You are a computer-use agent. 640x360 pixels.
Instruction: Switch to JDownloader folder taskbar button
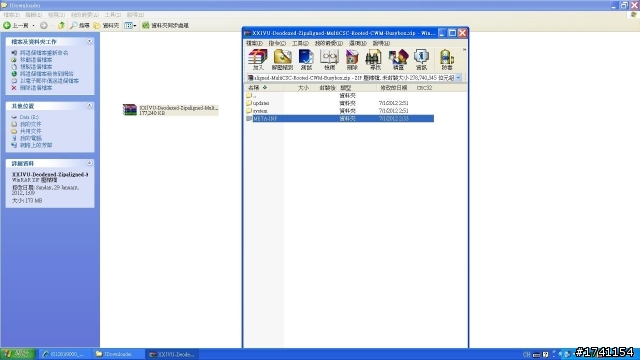tap(118, 354)
